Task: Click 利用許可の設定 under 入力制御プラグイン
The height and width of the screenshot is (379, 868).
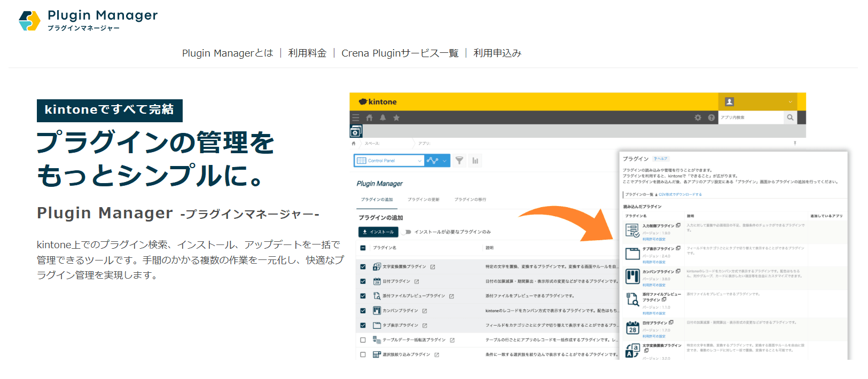Action: click(654, 239)
